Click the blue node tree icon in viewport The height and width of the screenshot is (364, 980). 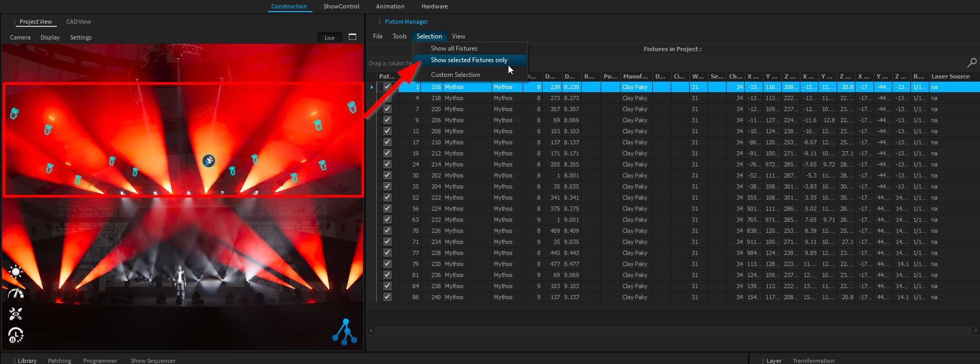345,332
